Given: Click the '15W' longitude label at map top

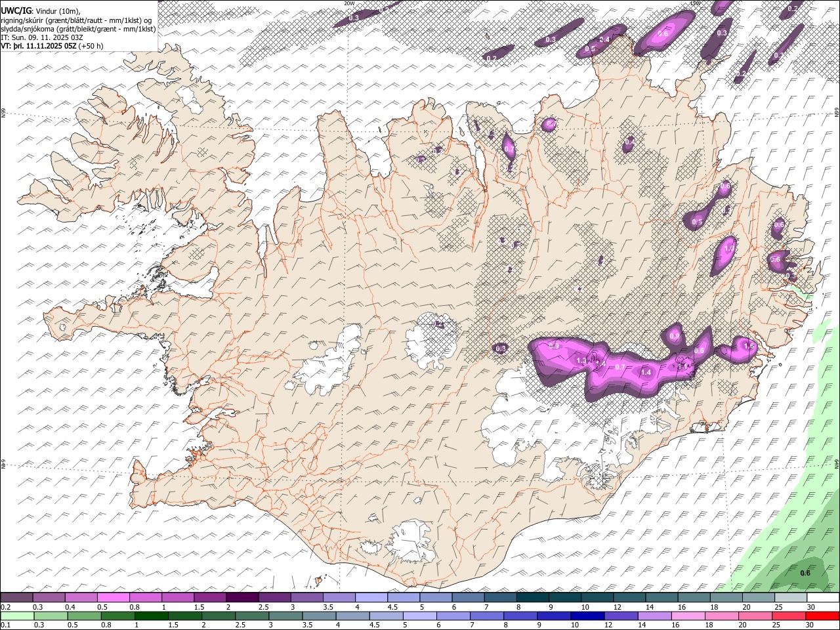Looking at the screenshot, I should (695, 3).
